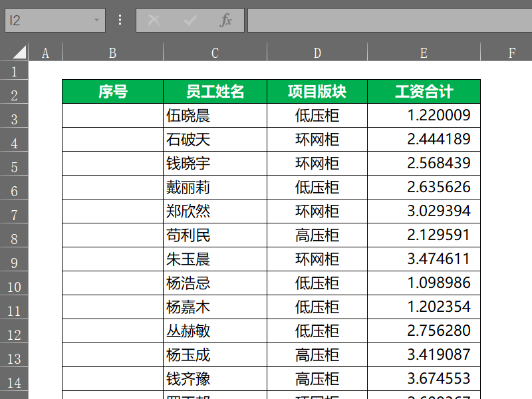Click the value 2.568439

(439, 163)
